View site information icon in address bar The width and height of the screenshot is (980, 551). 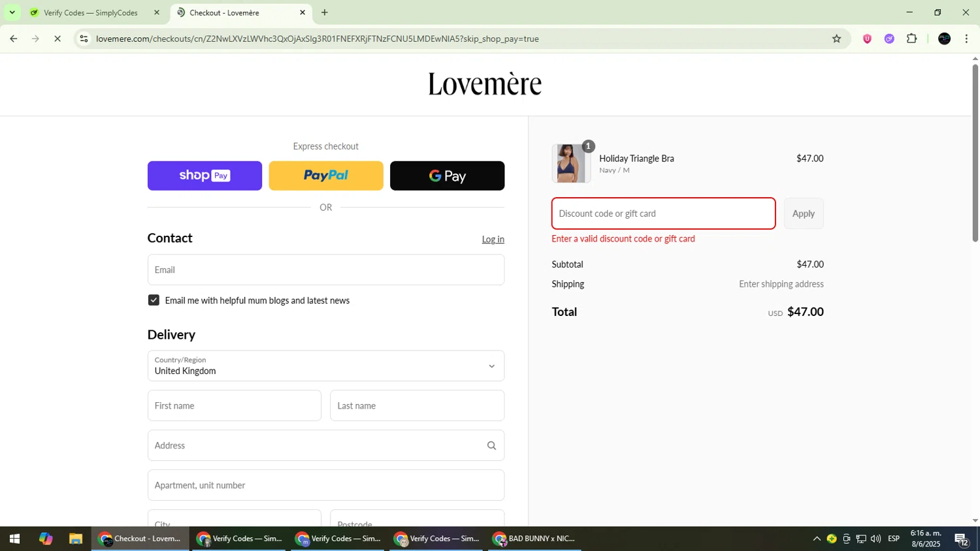pyautogui.click(x=84, y=39)
